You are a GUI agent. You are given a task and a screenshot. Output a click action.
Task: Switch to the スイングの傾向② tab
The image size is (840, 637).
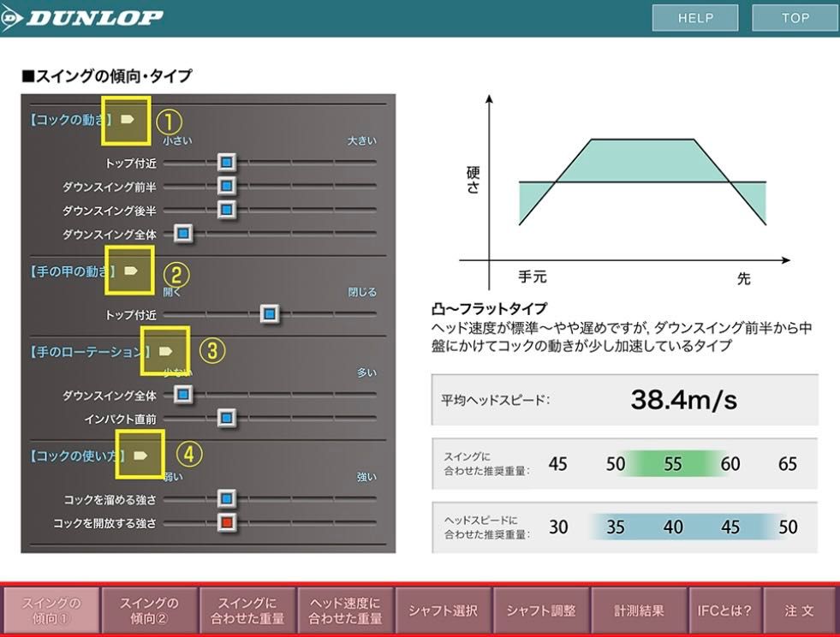(149, 610)
